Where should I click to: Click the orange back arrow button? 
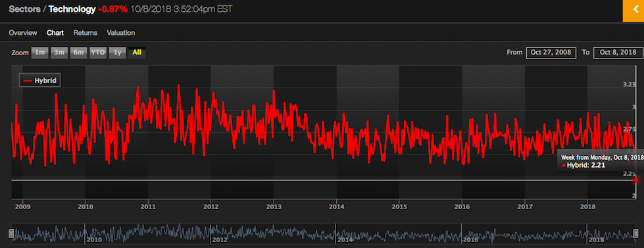tap(633, 11)
